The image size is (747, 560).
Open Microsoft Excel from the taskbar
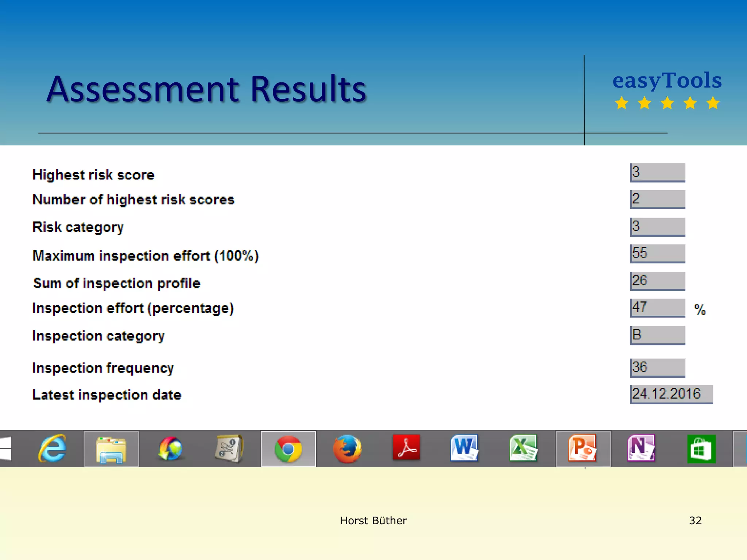(x=523, y=448)
